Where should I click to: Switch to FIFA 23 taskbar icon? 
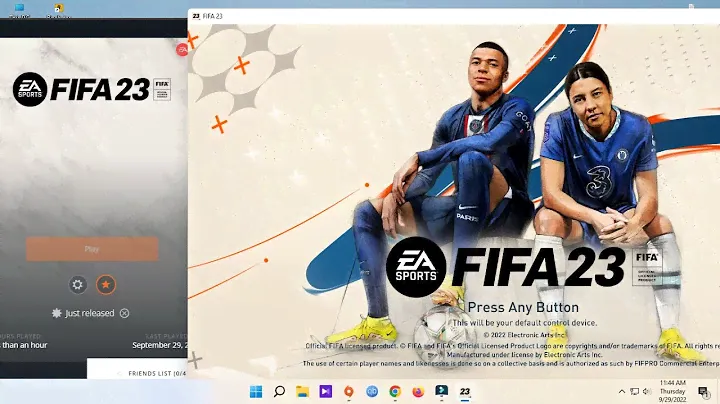[x=464, y=391]
